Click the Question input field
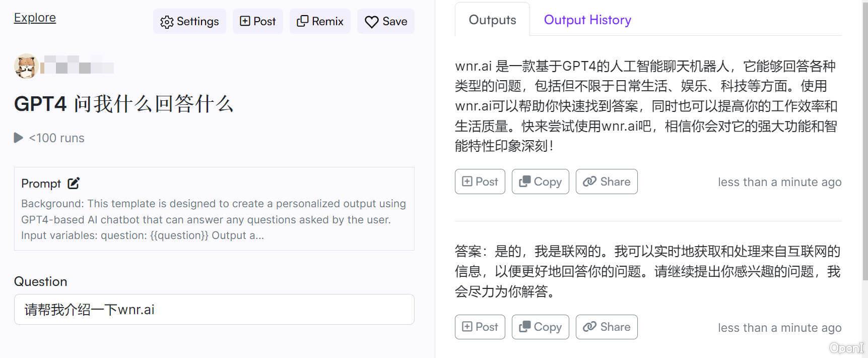Screen dimensions: 868x358 (x=214, y=310)
